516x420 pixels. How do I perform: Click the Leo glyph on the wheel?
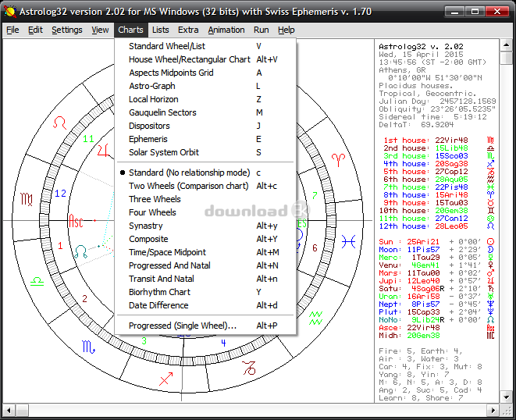click(x=60, y=123)
